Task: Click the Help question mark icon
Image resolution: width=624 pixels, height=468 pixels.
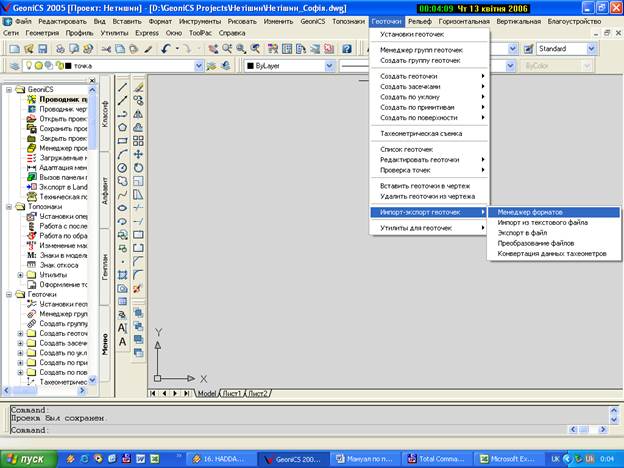Action: (347, 49)
